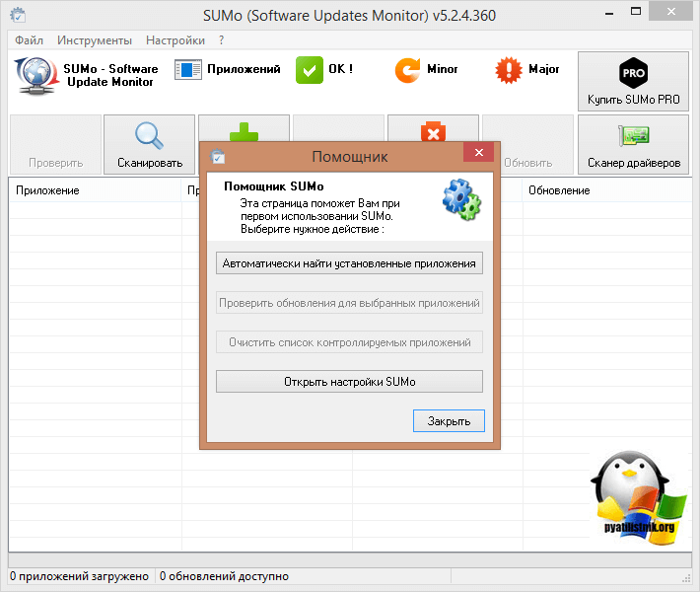Click '0 обновлений доступно' status text
Screen dimensions: 700x592
(224, 576)
